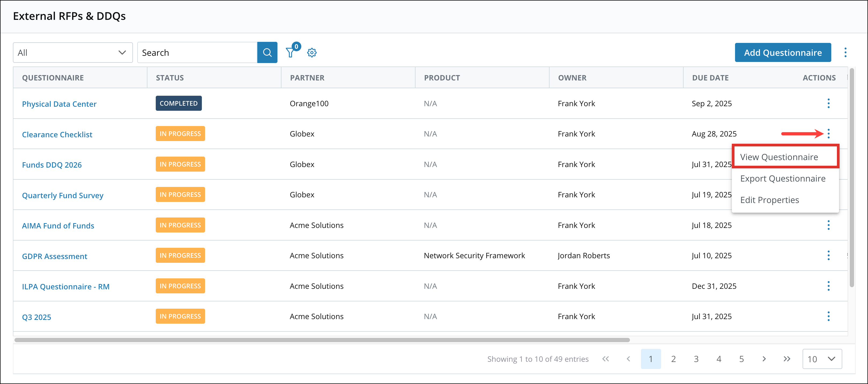
Task: Open the actions kebab menu for Physical Data Center
Action: pyautogui.click(x=829, y=104)
